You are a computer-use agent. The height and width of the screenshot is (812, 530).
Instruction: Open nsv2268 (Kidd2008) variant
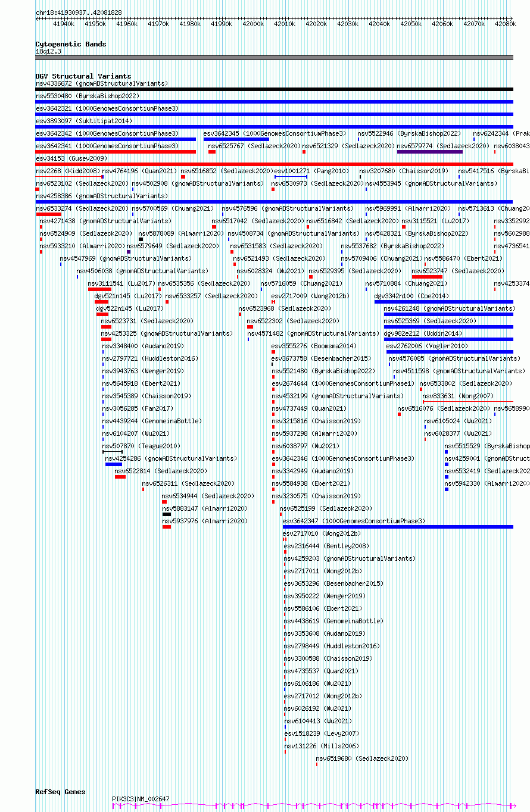coord(68,171)
